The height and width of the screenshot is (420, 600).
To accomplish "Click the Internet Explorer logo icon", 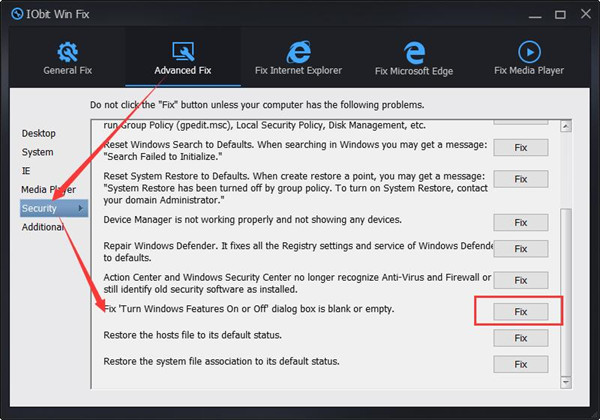I will point(298,52).
